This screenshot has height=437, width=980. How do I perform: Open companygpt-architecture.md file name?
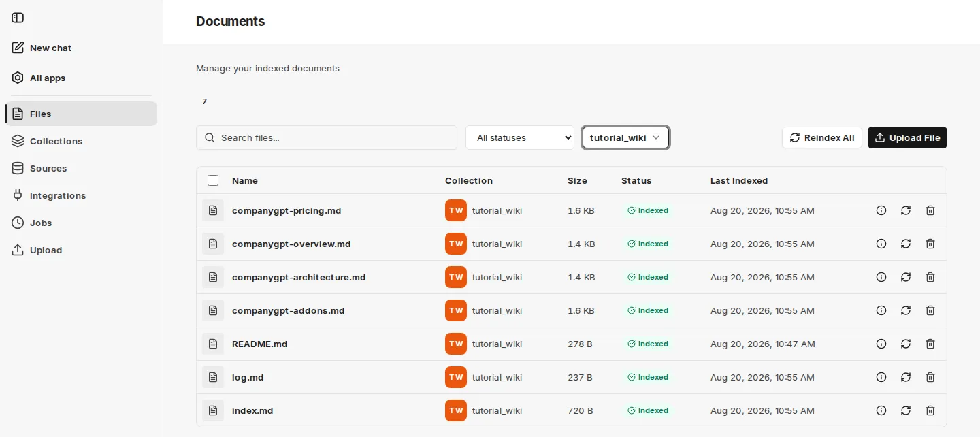pyautogui.click(x=299, y=277)
